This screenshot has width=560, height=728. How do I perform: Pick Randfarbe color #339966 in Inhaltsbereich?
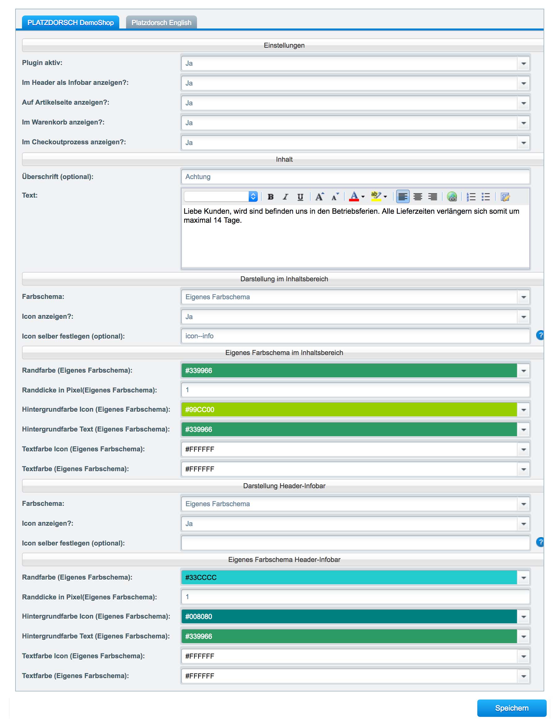[x=356, y=371]
